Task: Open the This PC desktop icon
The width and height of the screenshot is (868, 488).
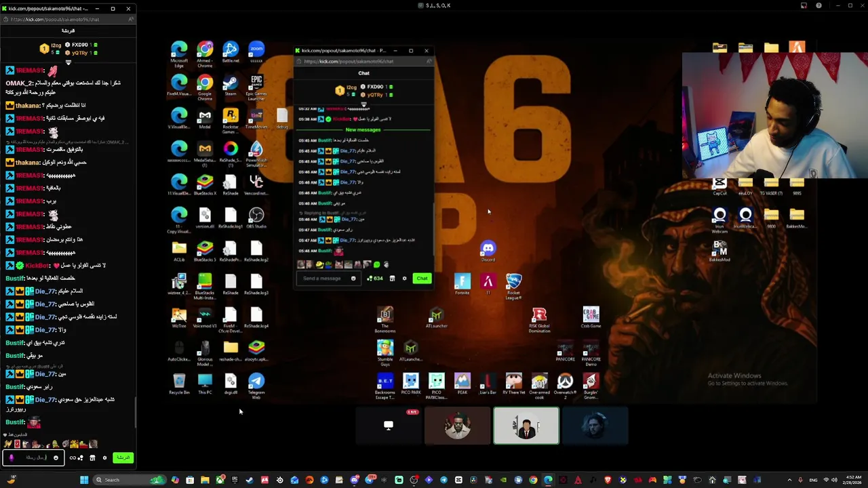Action: (205, 384)
